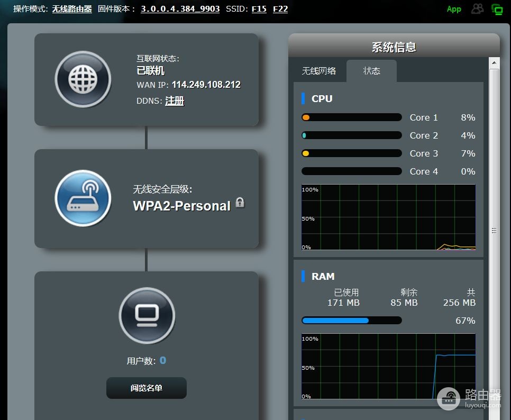Click the 用户数 count 0

[163, 360]
